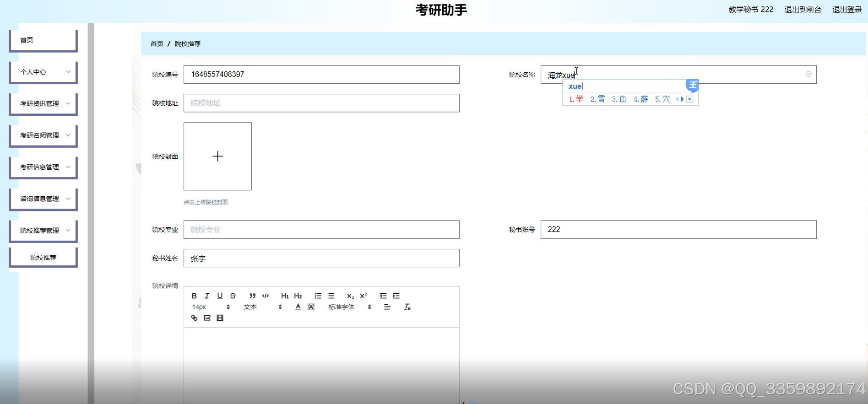The height and width of the screenshot is (404, 868).
Task: Open 首页 in the sidebar
Action: (43, 40)
